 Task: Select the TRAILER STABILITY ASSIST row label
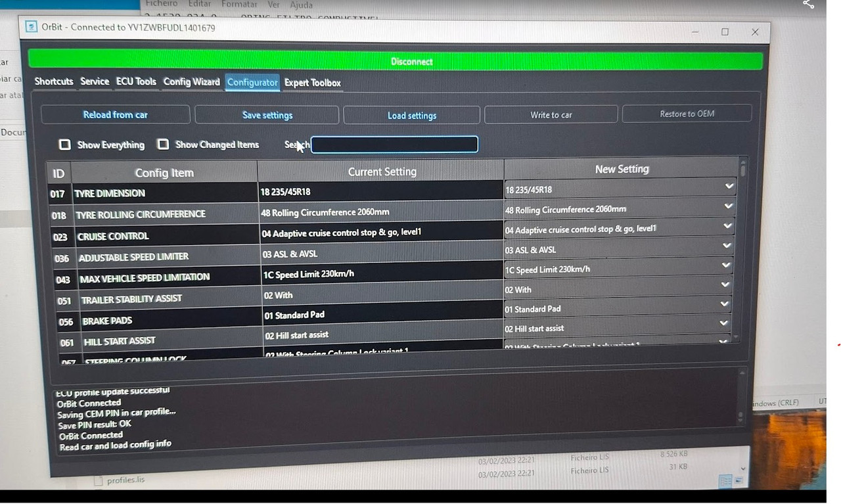coord(131,299)
